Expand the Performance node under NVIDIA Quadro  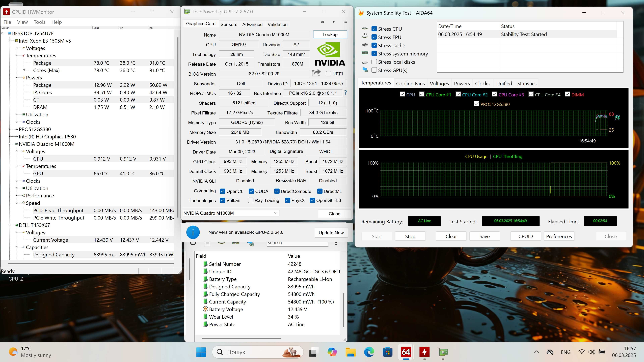pyautogui.click(x=17, y=196)
